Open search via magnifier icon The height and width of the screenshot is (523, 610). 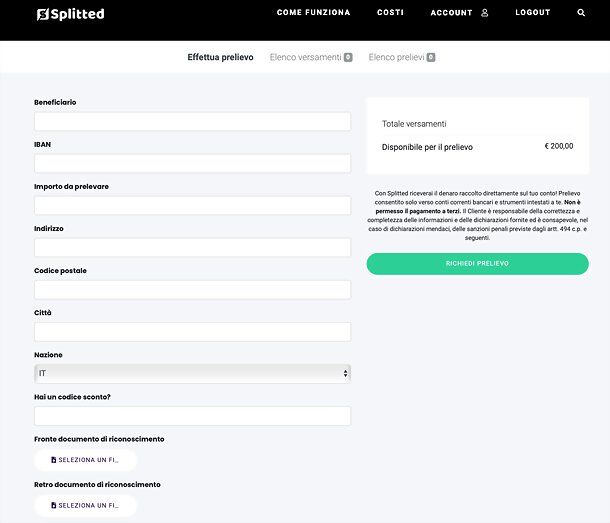(x=581, y=12)
